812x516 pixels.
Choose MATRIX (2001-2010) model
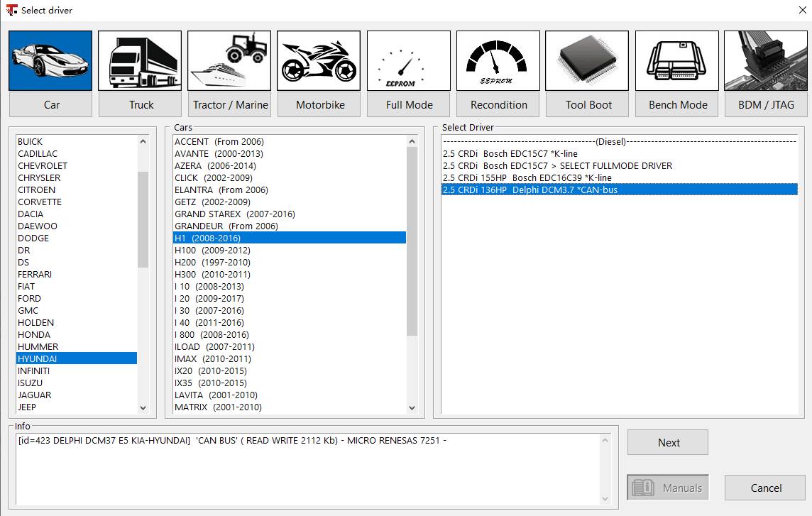pyautogui.click(x=290, y=407)
